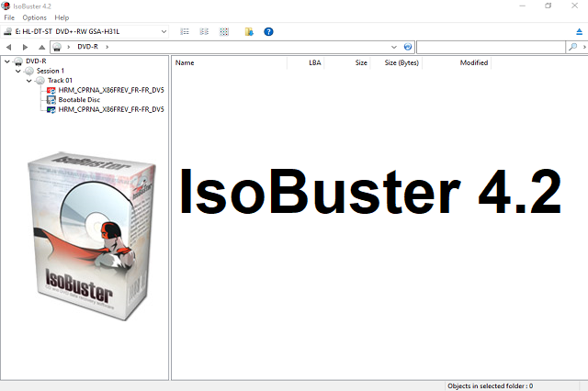Screen dimensions: 588x391
Task: Select blue-icon HRM_CPRNA file system entry
Action: click(111, 110)
